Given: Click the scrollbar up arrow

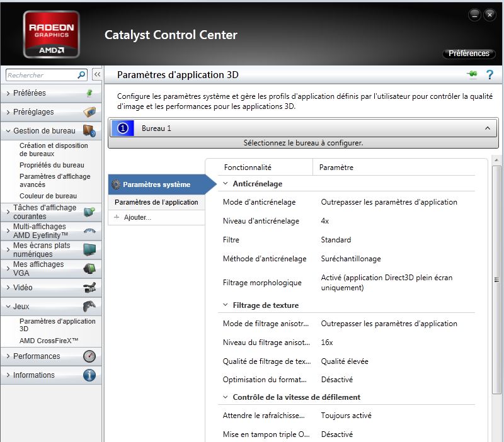Looking at the screenshot, I should coord(496,160).
